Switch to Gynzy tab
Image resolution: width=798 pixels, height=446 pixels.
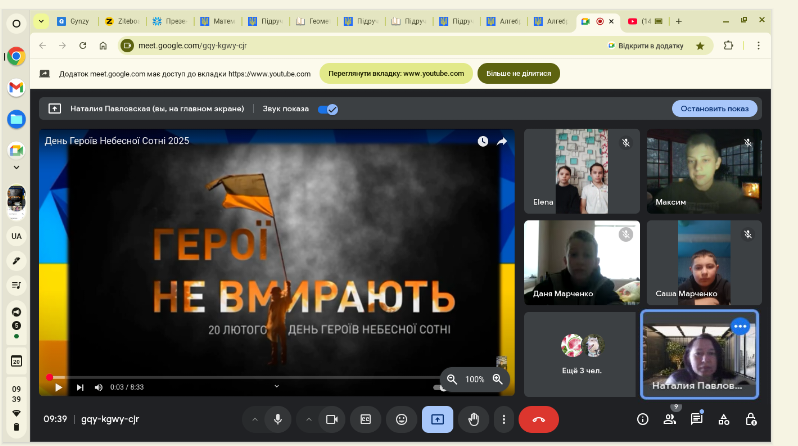tap(75, 21)
